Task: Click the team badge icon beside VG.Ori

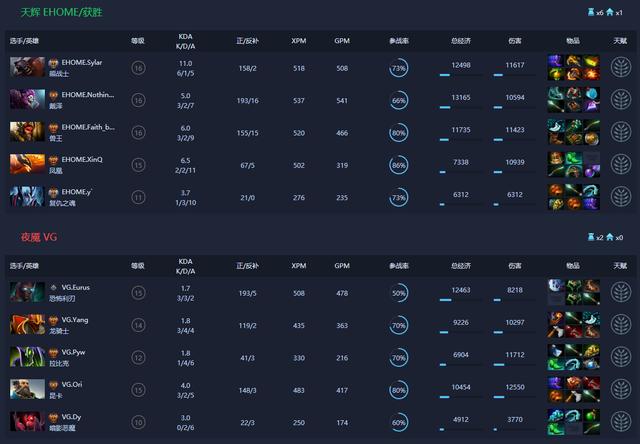Action: pos(53,385)
